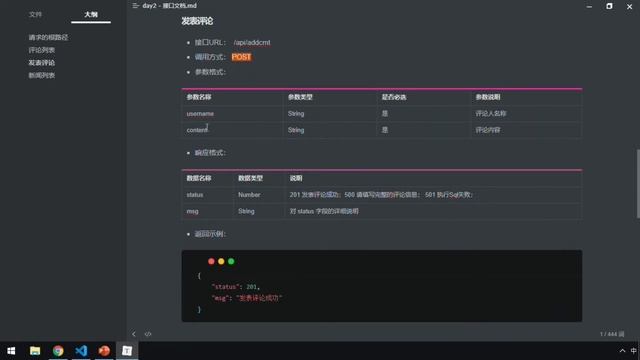
Task: Click the content table cell
Action: 198,130
